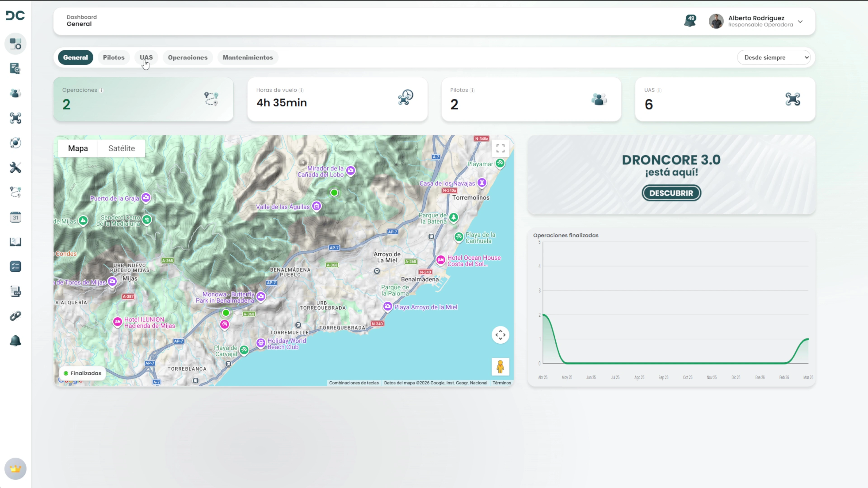Image resolution: width=868 pixels, height=488 pixels.
Task: Click the Finalizadas map legend
Action: (x=82, y=373)
